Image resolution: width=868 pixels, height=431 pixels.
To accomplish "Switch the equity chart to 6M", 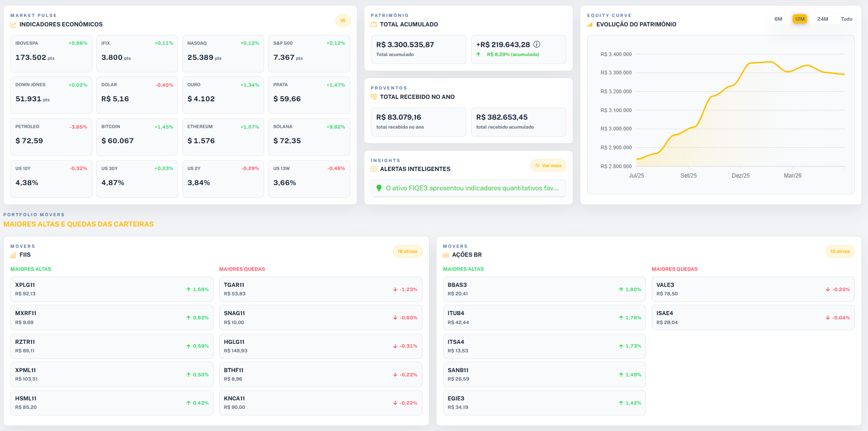I will tap(778, 19).
